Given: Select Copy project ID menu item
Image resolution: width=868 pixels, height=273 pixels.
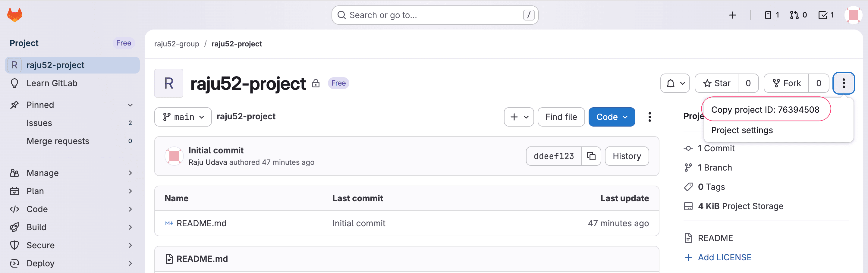Looking at the screenshot, I should coord(765,110).
